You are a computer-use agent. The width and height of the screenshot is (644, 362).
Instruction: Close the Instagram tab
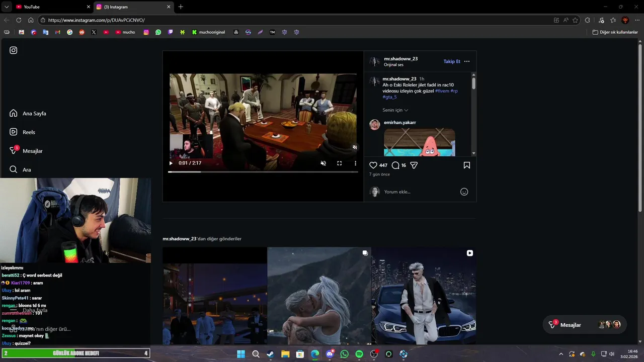(169, 7)
